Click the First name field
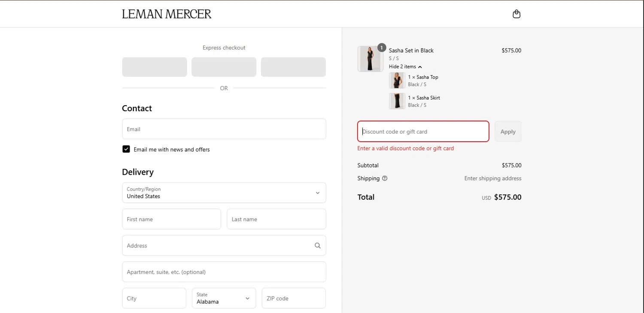This screenshot has width=644, height=313. 171,219
